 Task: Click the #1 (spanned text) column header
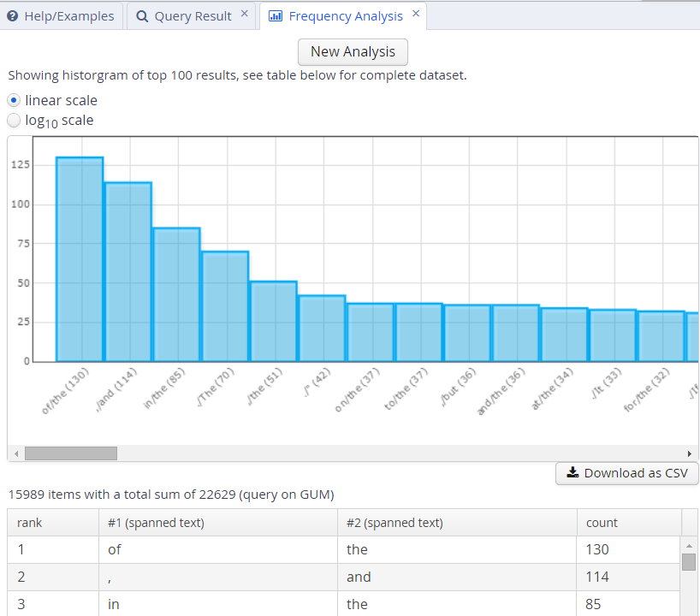click(x=156, y=523)
